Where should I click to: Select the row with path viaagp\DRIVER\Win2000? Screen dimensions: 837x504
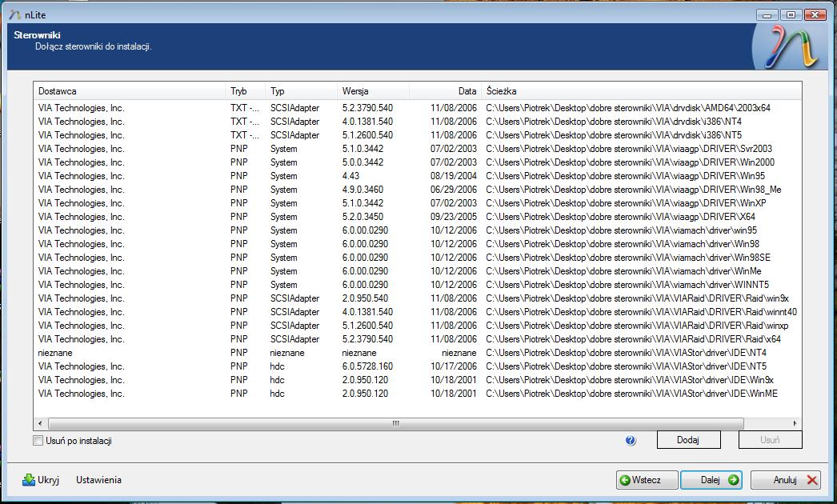point(418,162)
